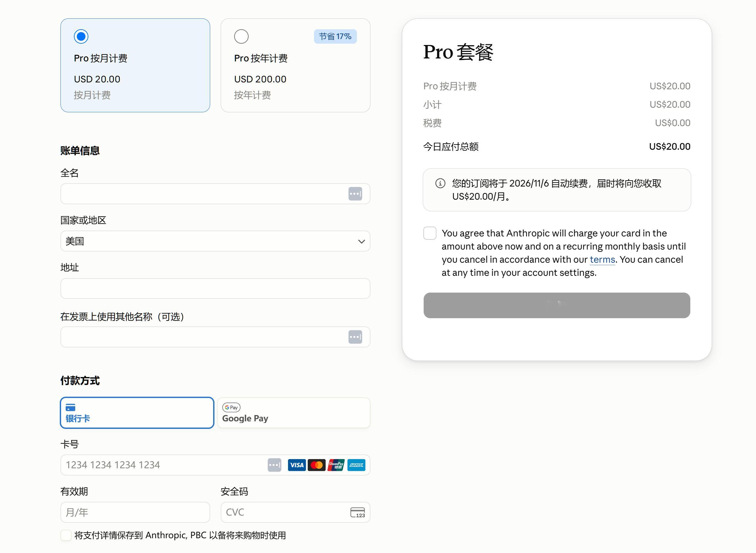Click the info icon in the renewal notice

(440, 184)
